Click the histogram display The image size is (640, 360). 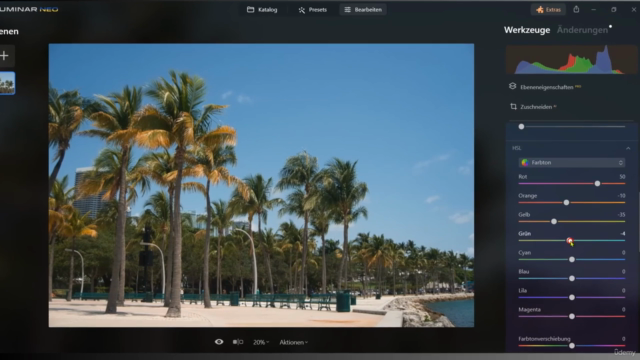pyautogui.click(x=571, y=60)
